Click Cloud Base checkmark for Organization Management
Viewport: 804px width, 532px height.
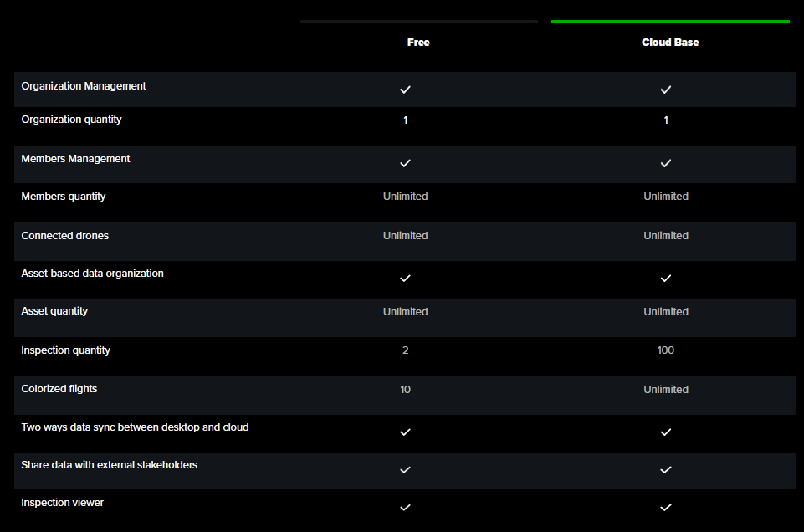[x=666, y=90]
